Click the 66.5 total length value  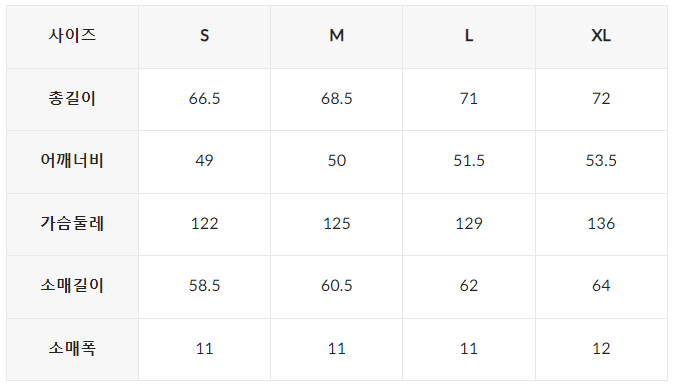204,99
